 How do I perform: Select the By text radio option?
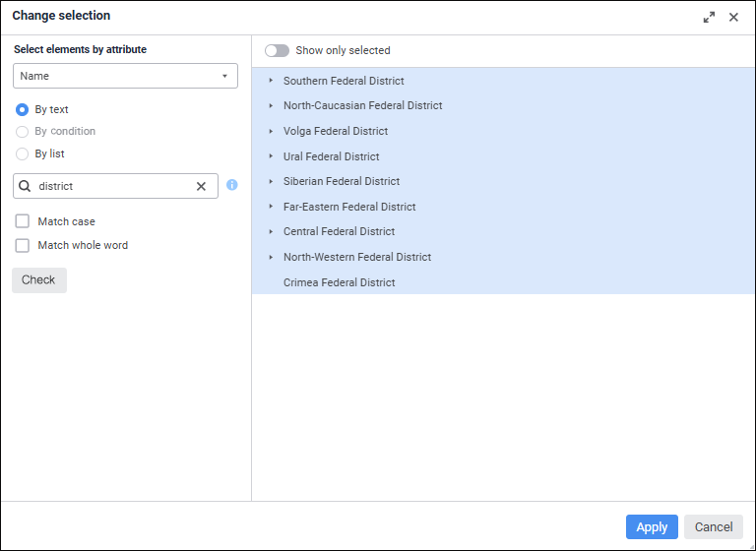click(x=23, y=110)
